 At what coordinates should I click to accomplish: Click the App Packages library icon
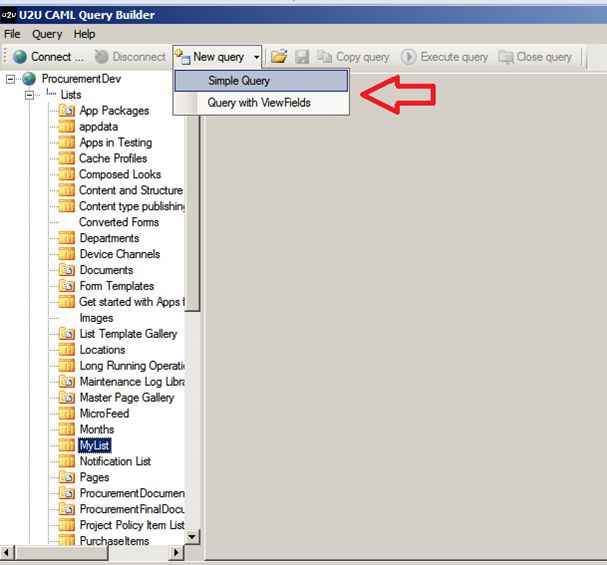pos(67,111)
